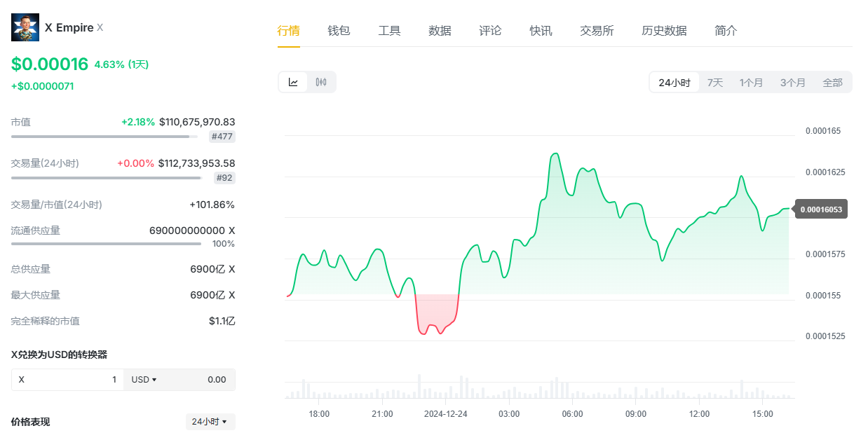The width and height of the screenshot is (868, 433).
Task: Open the 交易所 tab
Action: click(x=597, y=31)
